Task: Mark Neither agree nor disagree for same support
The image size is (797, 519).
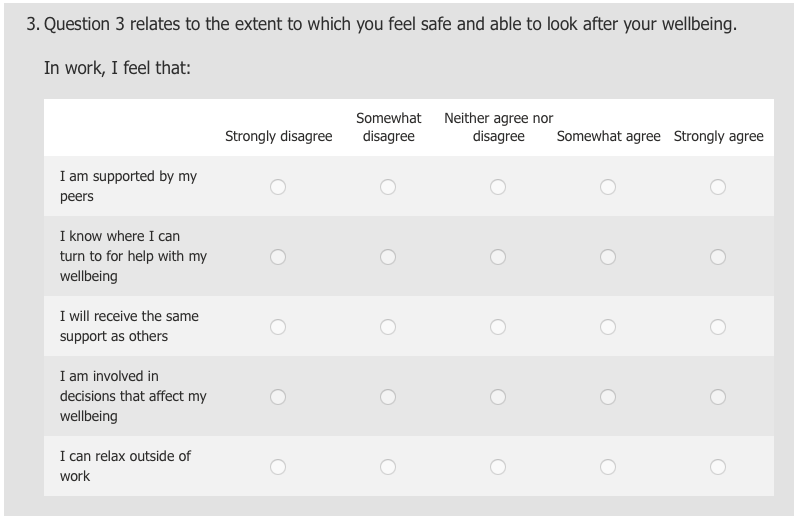Action: [498, 327]
